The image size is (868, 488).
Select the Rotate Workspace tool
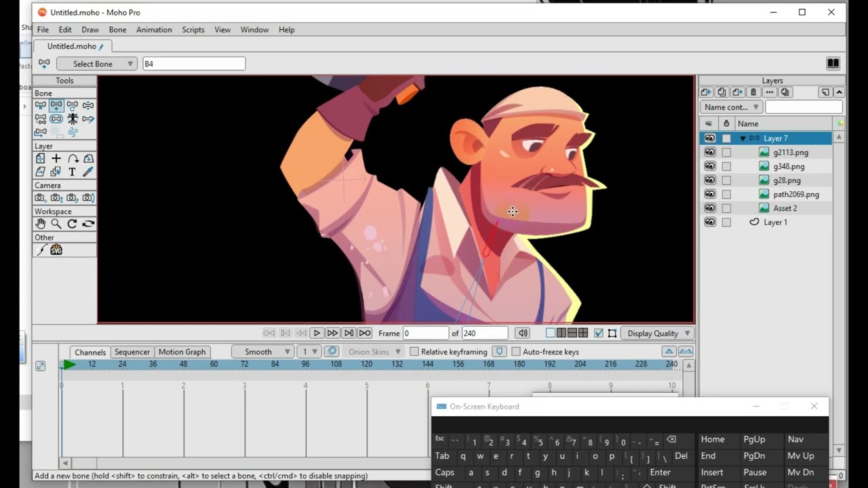click(x=73, y=224)
